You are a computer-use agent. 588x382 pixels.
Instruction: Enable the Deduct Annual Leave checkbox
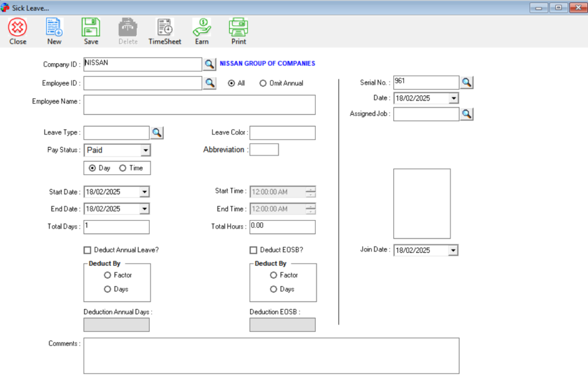click(x=87, y=249)
